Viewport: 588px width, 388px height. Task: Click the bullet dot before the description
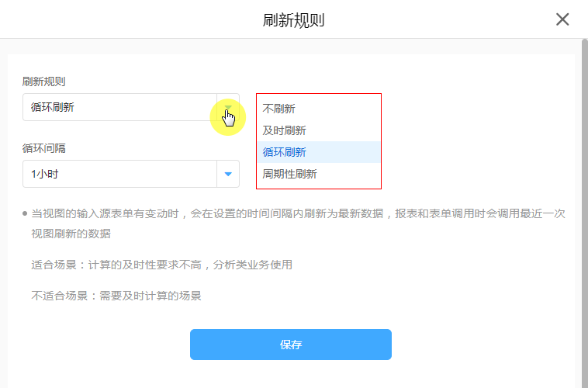coord(26,213)
